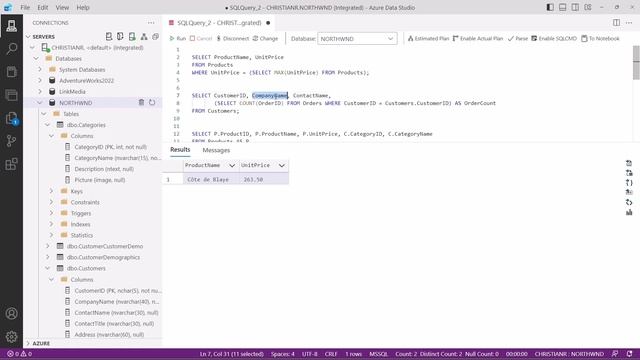The image size is (640, 360).
Task: Click the editor vertical scrollbar thumb
Action: [x=636, y=62]
